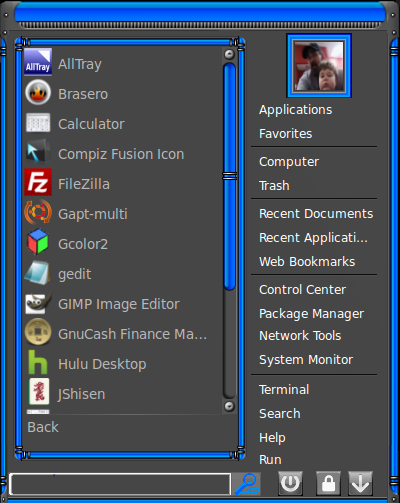Image resolution: width=400 pixels, height=503 pixels.
Task: Show Recent Documents
Action: tap(316, 214)
